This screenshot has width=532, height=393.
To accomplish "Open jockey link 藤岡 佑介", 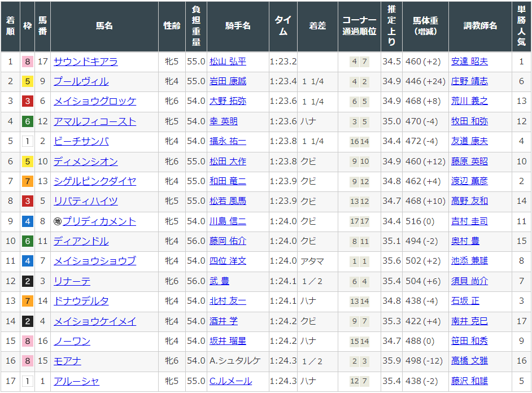I will coord(228,242).
